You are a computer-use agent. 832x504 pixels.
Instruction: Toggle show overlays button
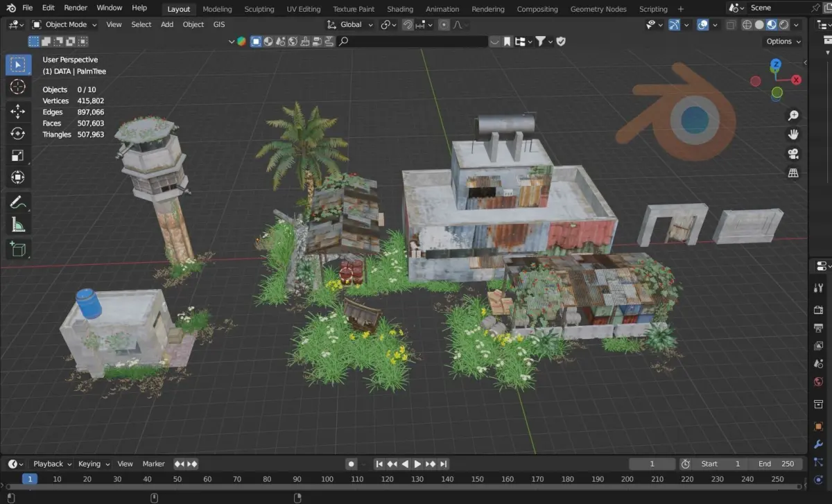(703, 24)
